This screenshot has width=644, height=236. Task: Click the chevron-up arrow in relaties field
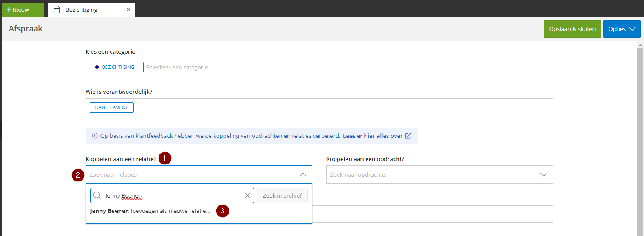[x=303, y=174]
